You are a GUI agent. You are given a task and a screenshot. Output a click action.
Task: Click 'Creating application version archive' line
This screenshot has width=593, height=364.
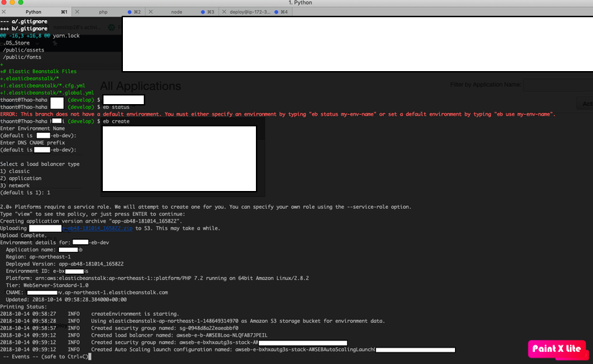[x=91, y=221]
